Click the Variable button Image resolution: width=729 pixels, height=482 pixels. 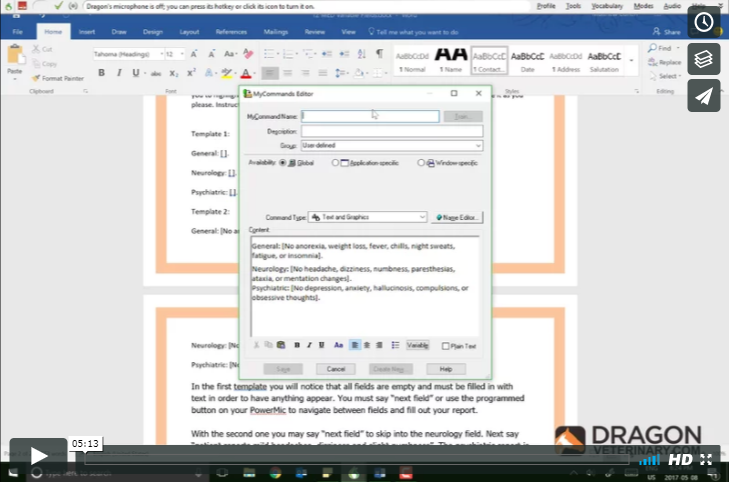tap(418, 345)
